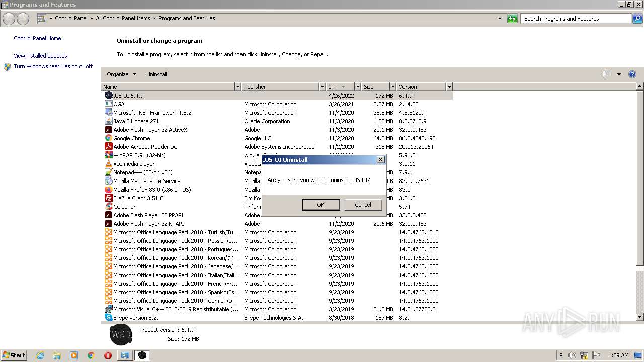Click the QGA program icon
The width and height of the screenshot is (644, 362).
pyautogui.click(x=109, y=104)
